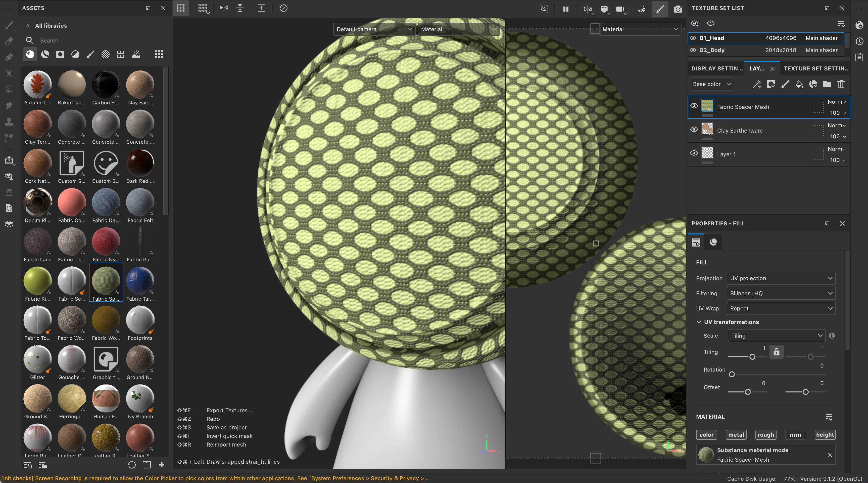This screenshot has width=868, height=483.
Task: Click the Rotation slider handle
Action: [x=732, y=374]
